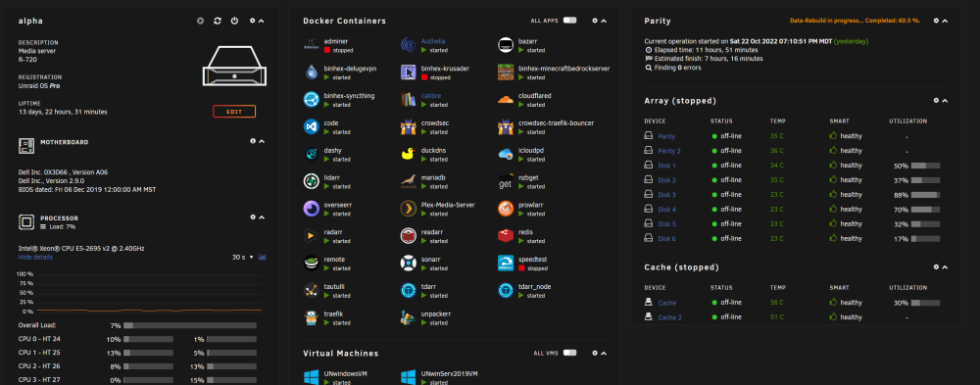980x385 pixels.
Task: Collapse the Parity panel
Action: [x=945, y=21]
